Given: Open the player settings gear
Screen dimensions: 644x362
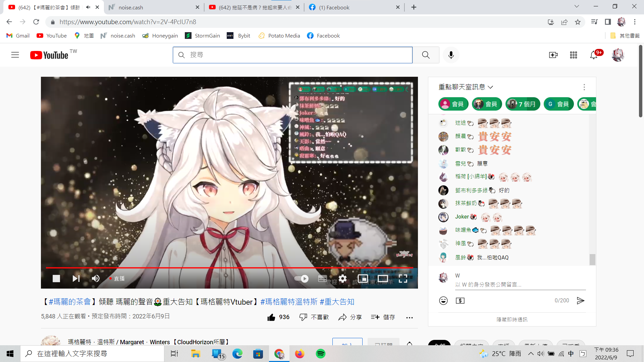Looking at the screenshot, I should (x=342, y=279).
